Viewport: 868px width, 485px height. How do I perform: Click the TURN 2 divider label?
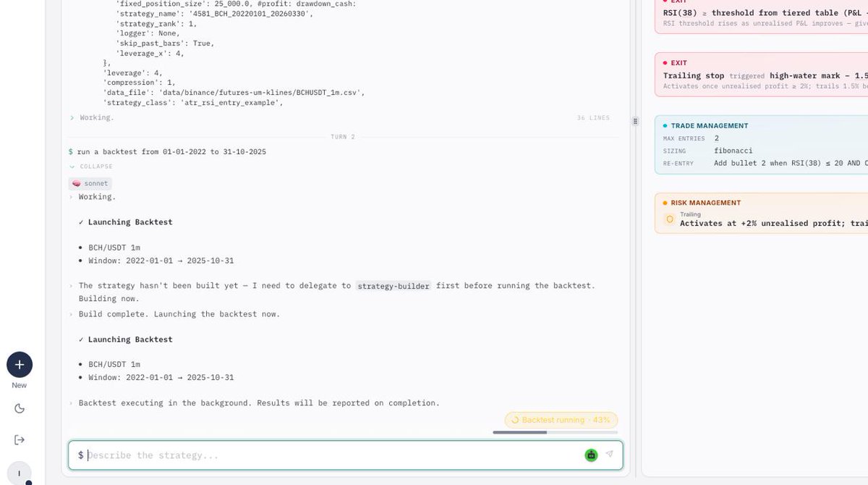coord(343,137)
